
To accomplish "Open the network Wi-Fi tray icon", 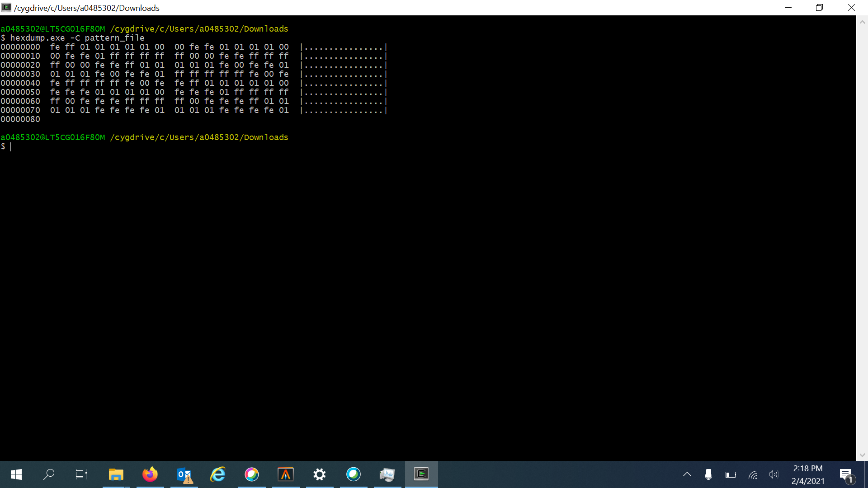I will 752,474.
